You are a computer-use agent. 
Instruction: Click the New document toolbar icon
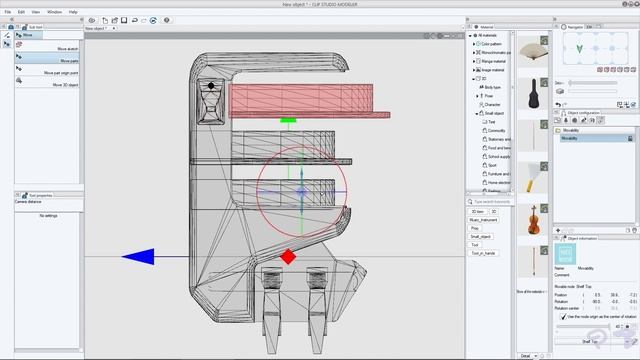pyautogui.click(x=105, y=20)
